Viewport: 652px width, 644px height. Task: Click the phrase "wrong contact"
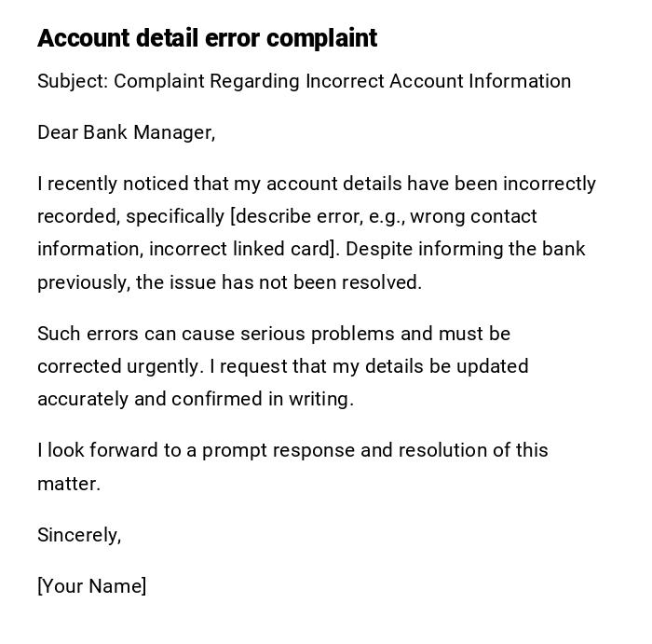pyautogui.click(x=473, y=216)
